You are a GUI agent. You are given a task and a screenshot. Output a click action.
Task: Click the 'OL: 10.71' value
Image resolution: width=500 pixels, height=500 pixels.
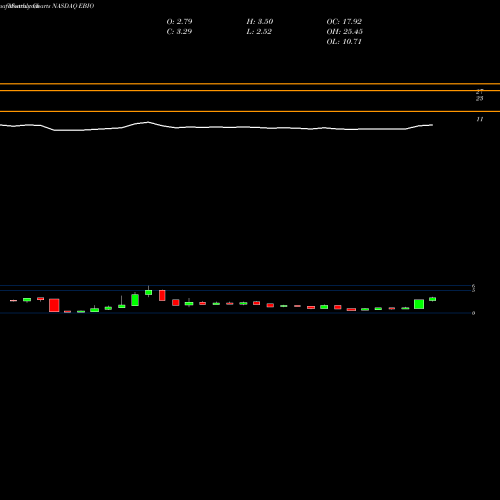point(344,42)
